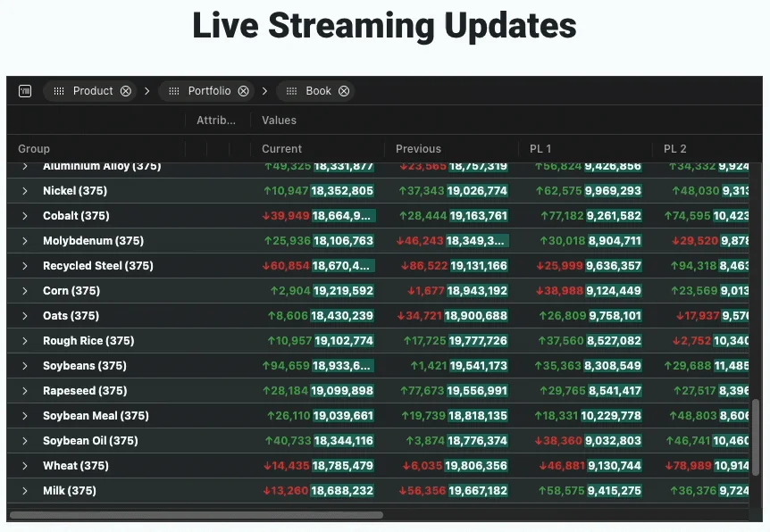The width and height of the screenshot is (770, 532).
Task: Click the vertical scrollbar thumb
Action: (x=756, y=436)
